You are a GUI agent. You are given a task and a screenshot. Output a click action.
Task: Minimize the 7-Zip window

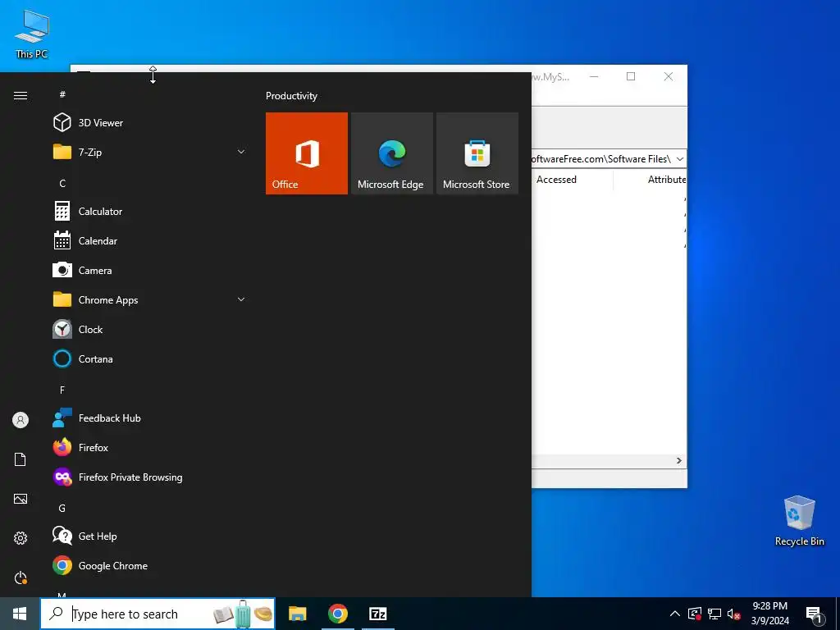[x=594, y=76]
